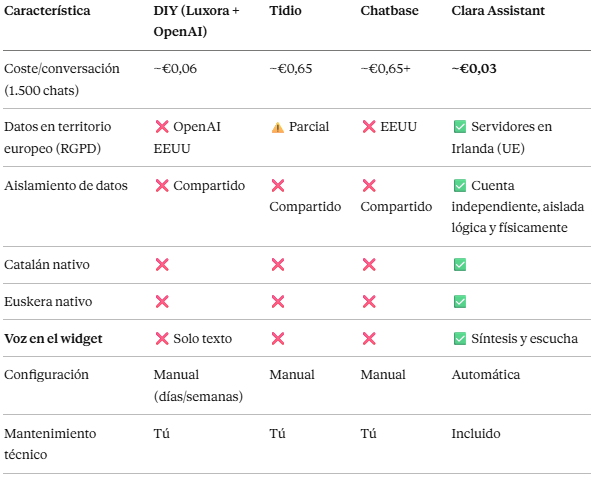Click Voz en el widget X under Tidio
This screenshot has height=481, width=591.
[x=278, y=339]
